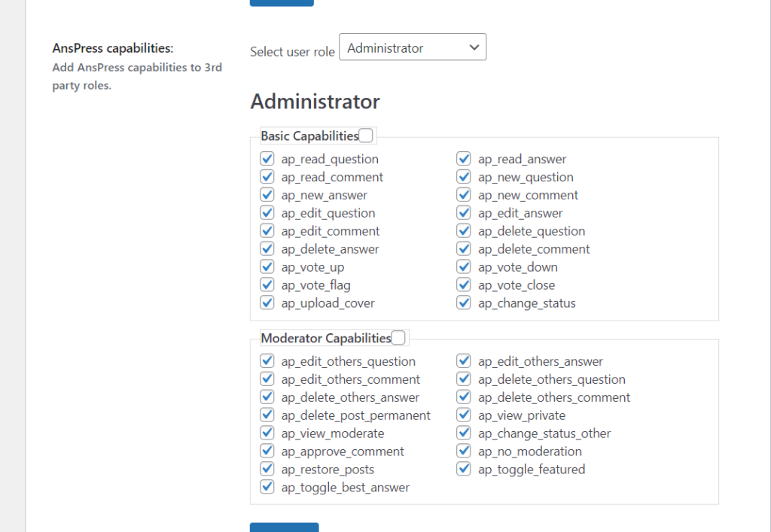771x532 pixels.
Task: Toggle ap_toggle_best_answer capability
Action: 267,488
